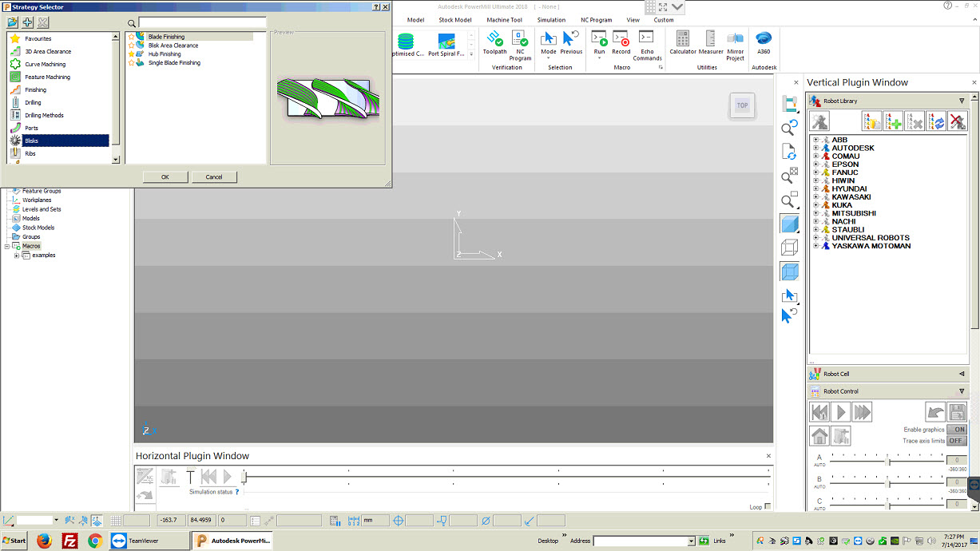Open the Custom ribbon tab
The image size is (980, 551).
pos(664,20)
